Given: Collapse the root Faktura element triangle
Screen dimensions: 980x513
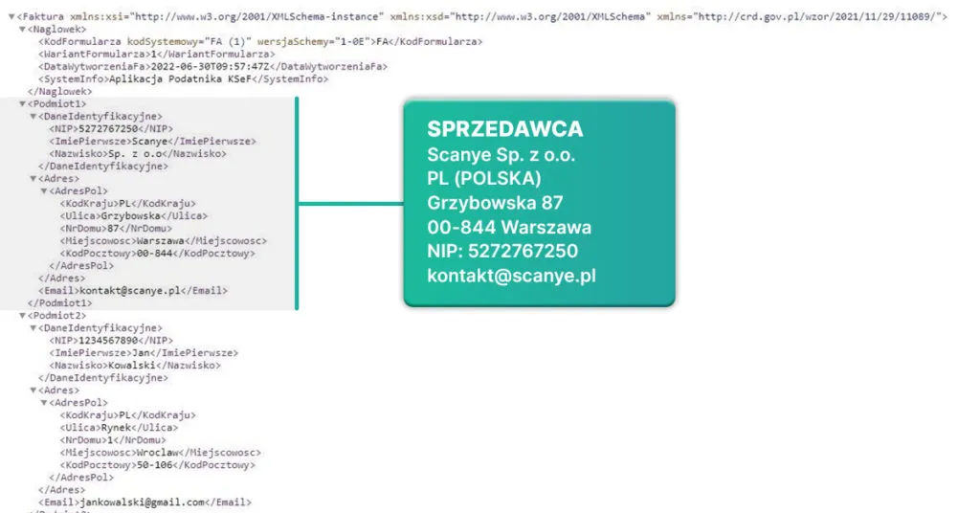Looking at the screenshot, I should 11,17.
